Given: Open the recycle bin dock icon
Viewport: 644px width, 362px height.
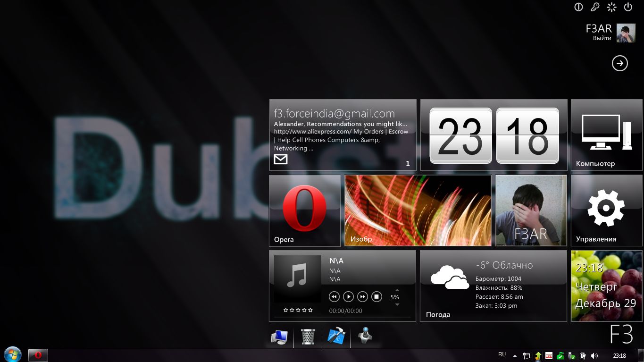Looking at the screenshot, I should [308, 337].
